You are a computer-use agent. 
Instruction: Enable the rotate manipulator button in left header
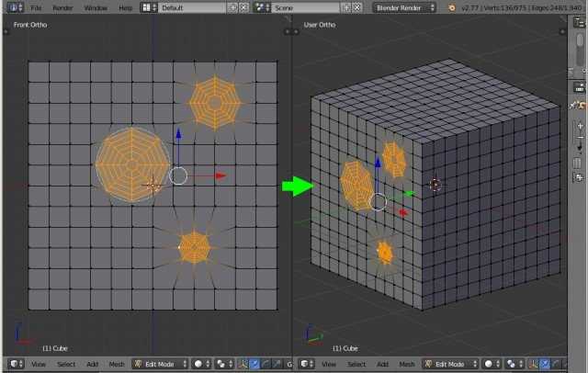tap(266, 364)
